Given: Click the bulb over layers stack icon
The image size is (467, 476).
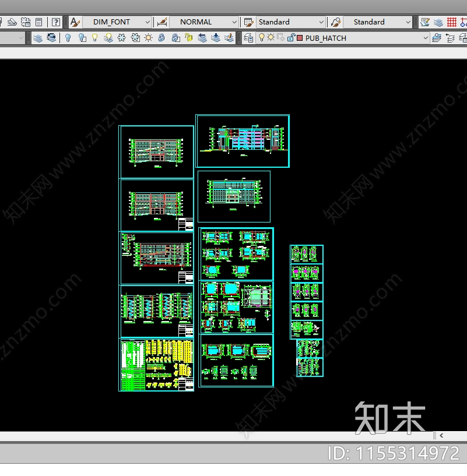Looking at the screenshot, I should 108,38.
